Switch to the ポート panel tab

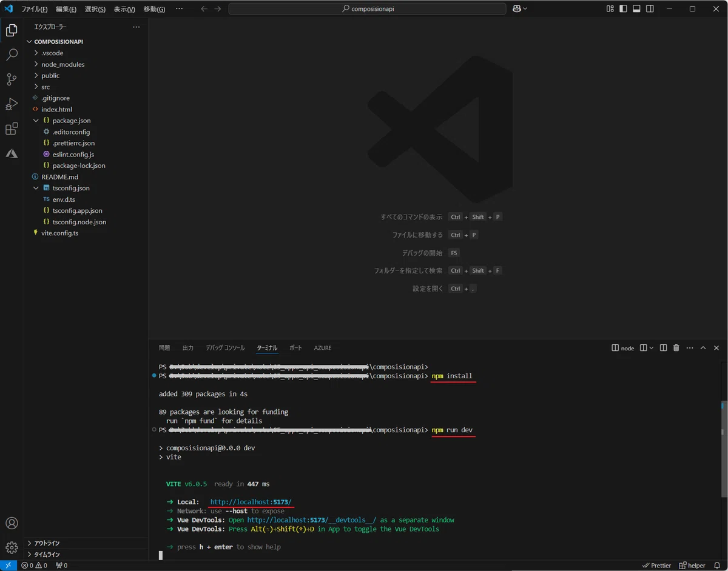pos(295,348)
